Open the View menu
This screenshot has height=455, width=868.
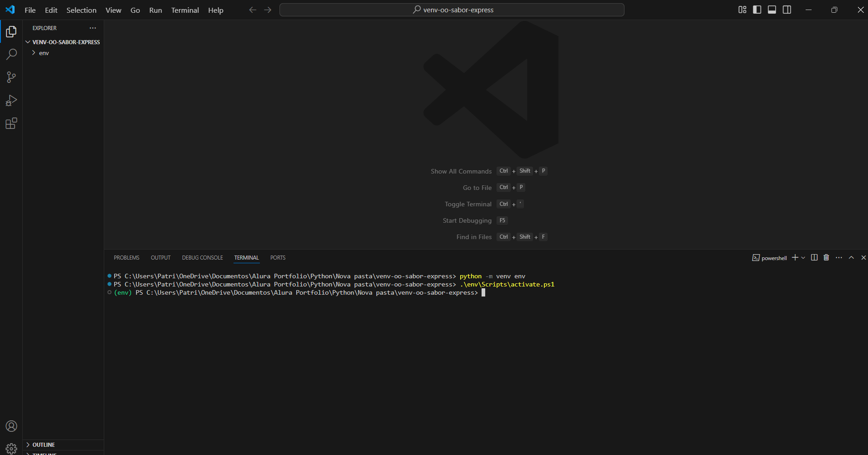point(113,10)
